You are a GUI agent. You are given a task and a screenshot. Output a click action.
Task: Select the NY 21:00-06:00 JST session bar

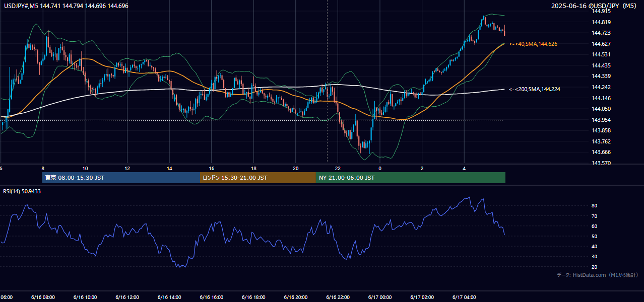[411, 178]
